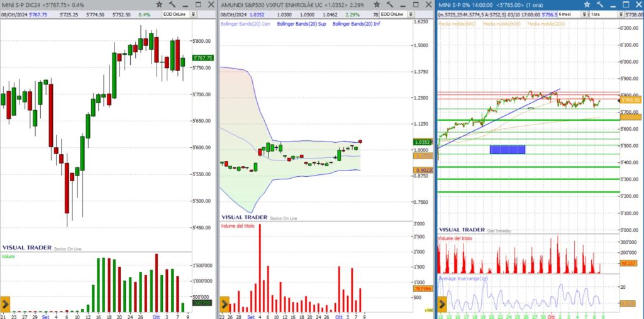Mark the MINI S-P DIC24 chart as favorite star

159,4
